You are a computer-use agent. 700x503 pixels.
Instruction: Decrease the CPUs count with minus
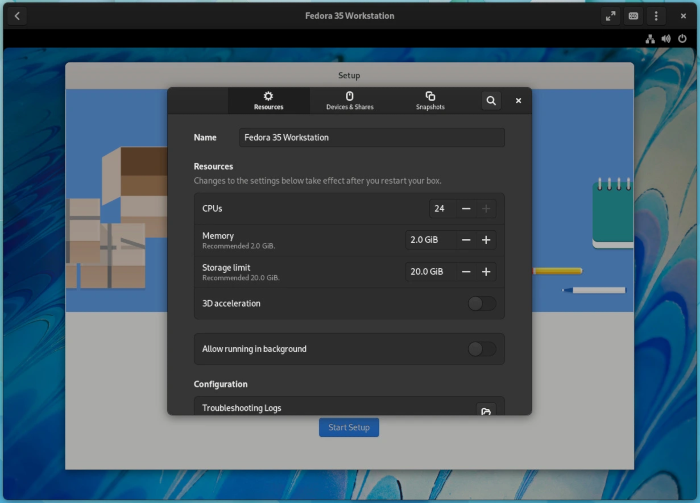466,209
